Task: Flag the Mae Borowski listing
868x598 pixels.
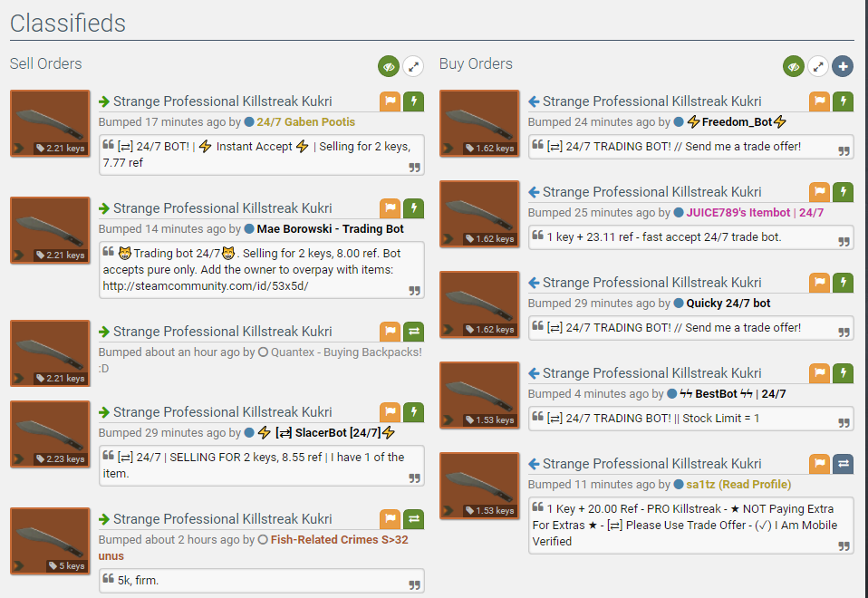Action: tap(391, 208)
